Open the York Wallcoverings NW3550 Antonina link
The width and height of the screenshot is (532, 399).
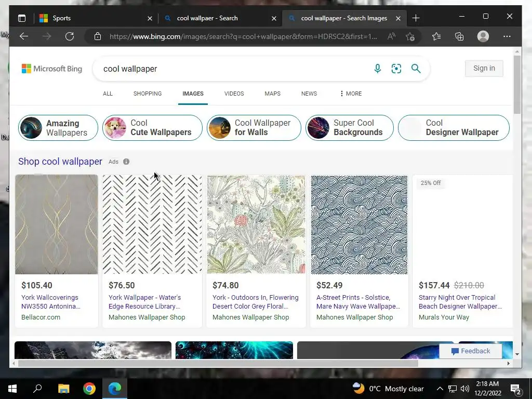pos(51,302)
